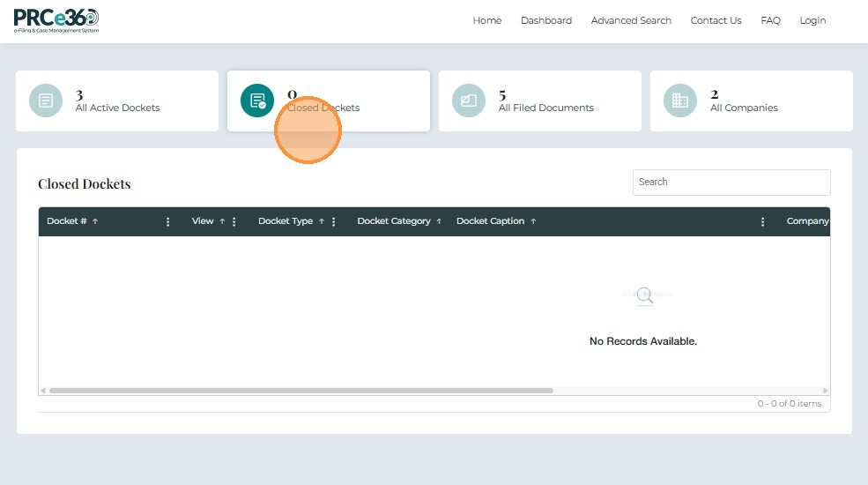Click the scrollbar left arrow

42,391
